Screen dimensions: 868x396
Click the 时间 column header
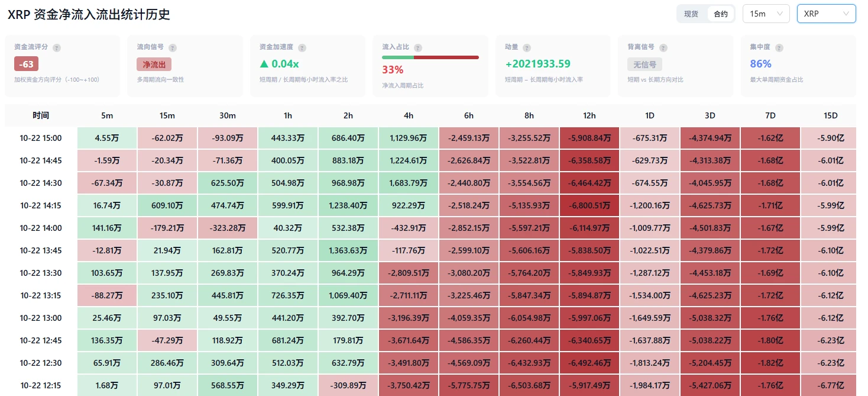coord(41,115)
